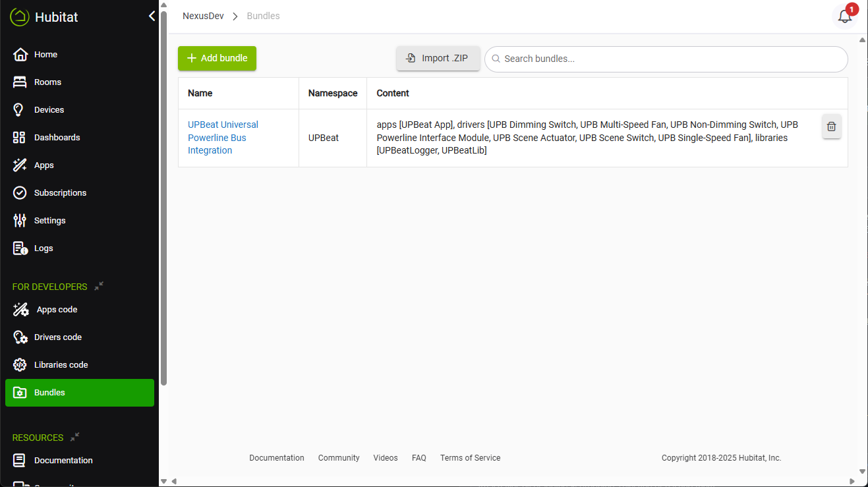Click the Add bundle button
Viewport: 868px width, 487px height.
tap(217, 58)
